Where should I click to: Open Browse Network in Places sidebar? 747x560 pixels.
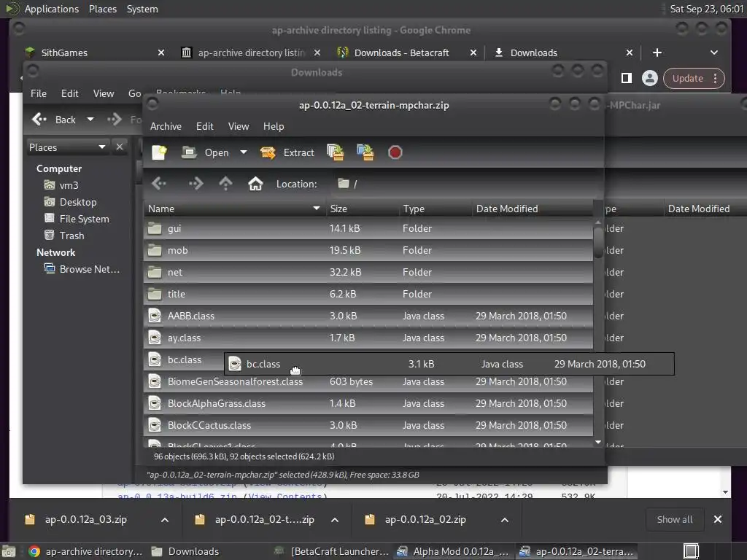90,269
